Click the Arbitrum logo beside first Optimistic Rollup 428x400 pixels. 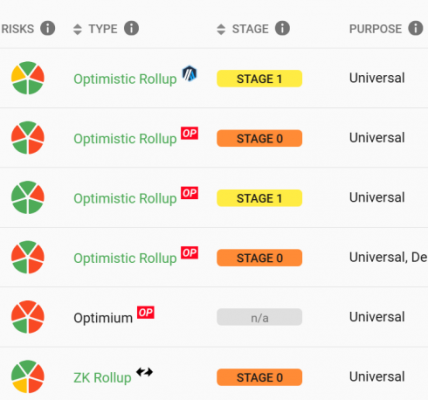(x=189, y=73)
